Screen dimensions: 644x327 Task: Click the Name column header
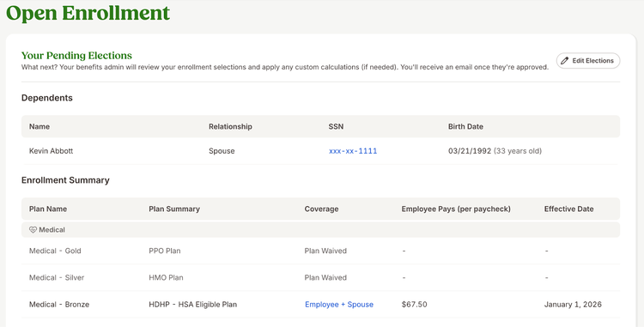(x=39, y=126)
